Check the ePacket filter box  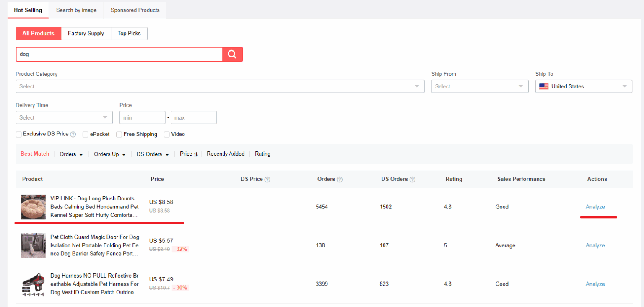click(86, 135)
